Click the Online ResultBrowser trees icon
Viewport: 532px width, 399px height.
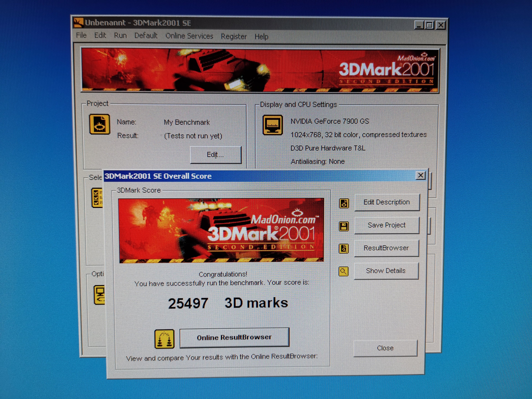click(x=164, y=339)
